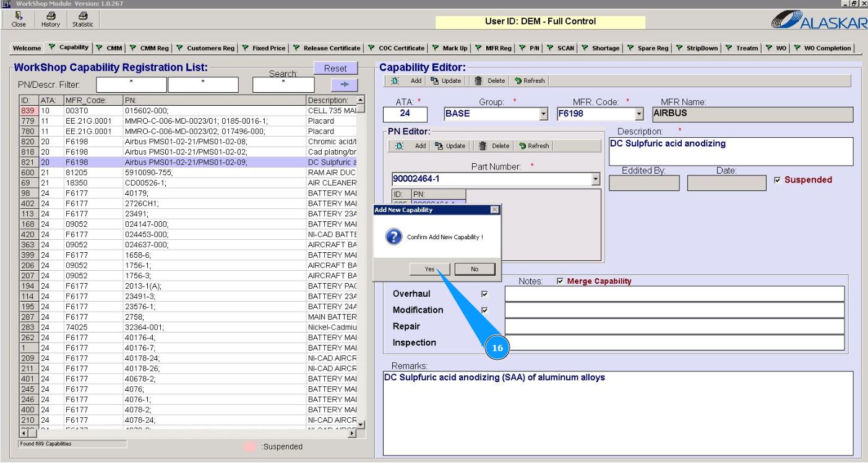Click the Close toolbar icon
This screenshot has height=463, width=868.
(x=19, y=20)
